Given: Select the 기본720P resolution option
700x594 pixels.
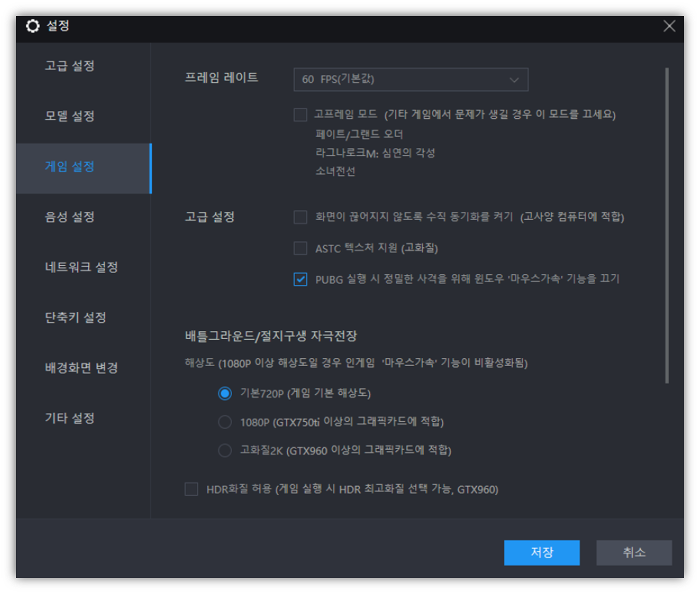Looking at the screenshot, I should [225, 393].
